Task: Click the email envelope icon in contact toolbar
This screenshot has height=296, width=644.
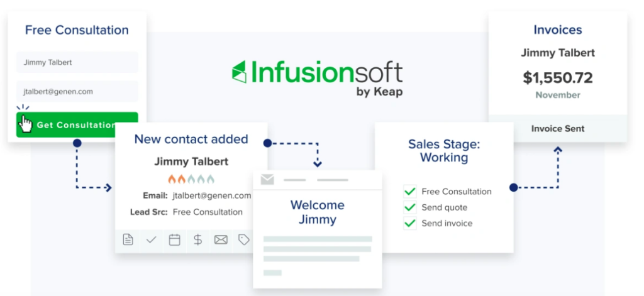Action: tap(220, 239)
